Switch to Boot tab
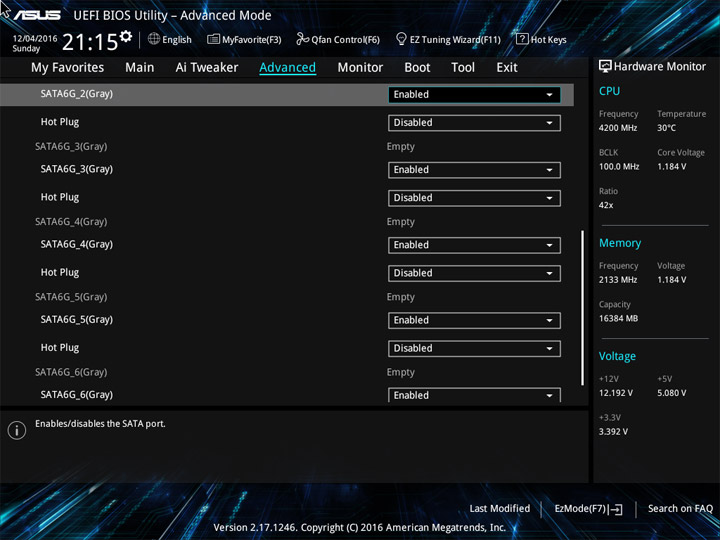The width and height of the screenshot is (720, 540). coord(417,68)
